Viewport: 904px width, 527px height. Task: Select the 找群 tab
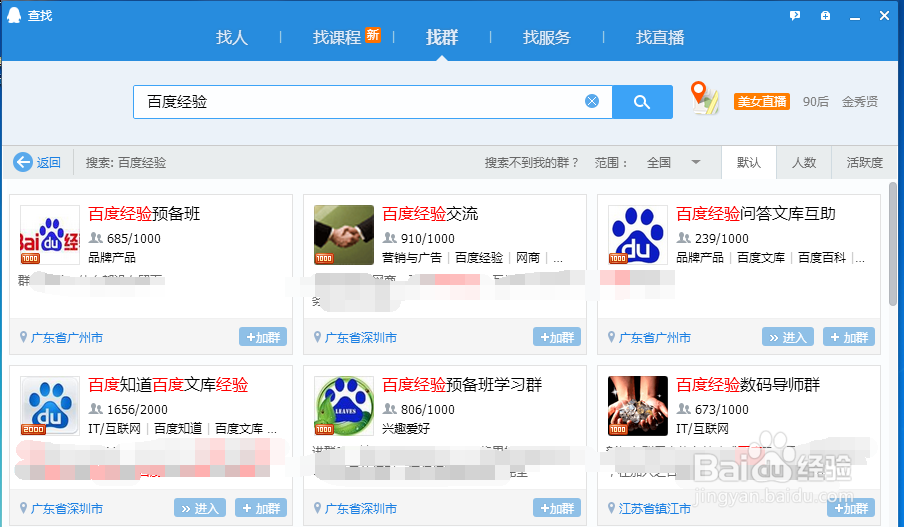point(442,37)
